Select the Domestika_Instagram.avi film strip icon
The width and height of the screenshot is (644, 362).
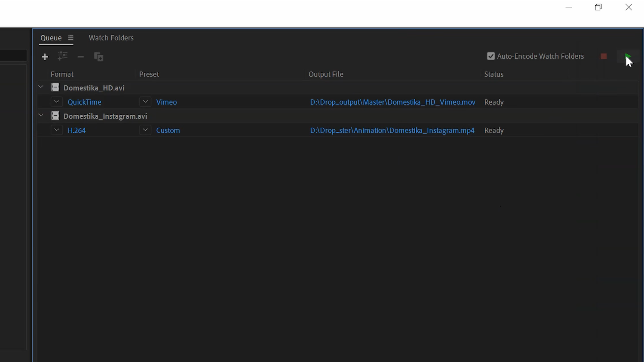pos(55,116)
